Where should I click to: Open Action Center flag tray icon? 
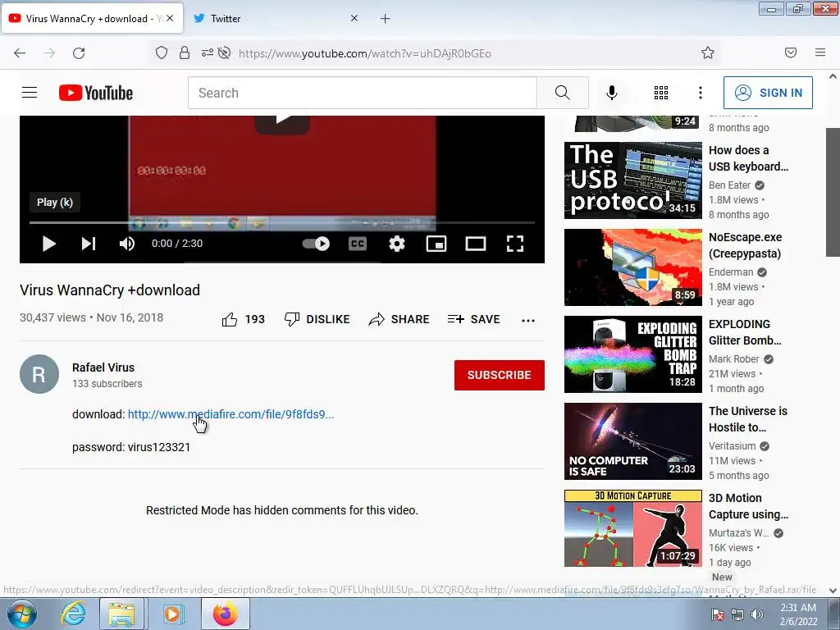717,614
